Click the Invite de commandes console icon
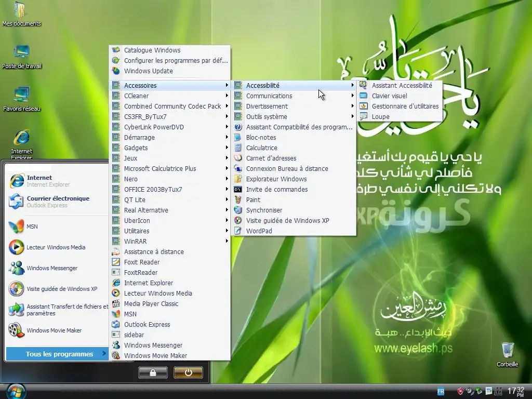Screen dimensions: 532x399 238,189
